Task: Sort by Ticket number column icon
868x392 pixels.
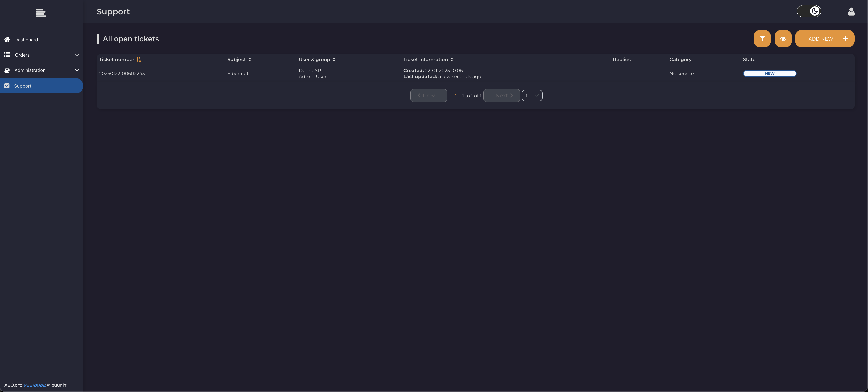Action: coord(139,60)
